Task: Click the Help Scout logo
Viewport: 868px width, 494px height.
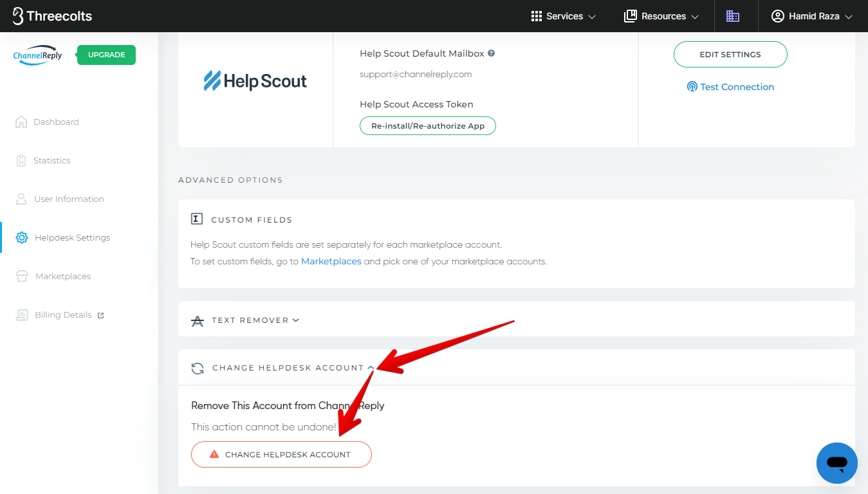Action: tap(255, 81)
